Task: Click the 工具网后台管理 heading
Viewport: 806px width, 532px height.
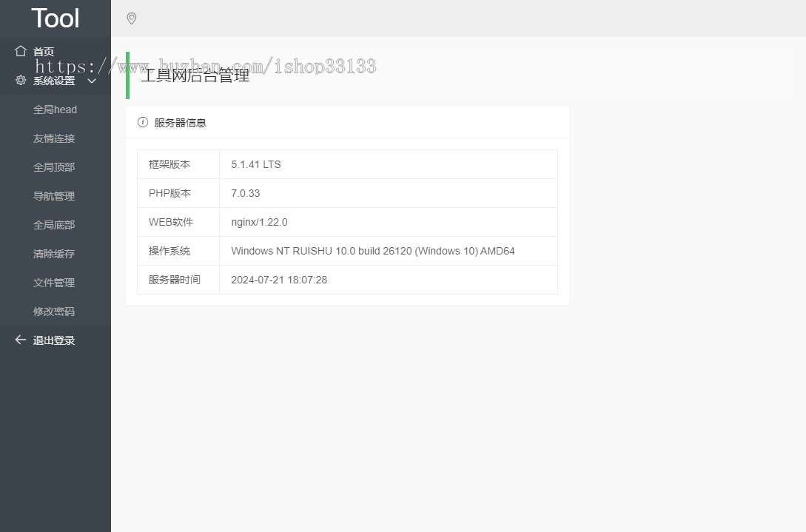Action: [195, 75]
